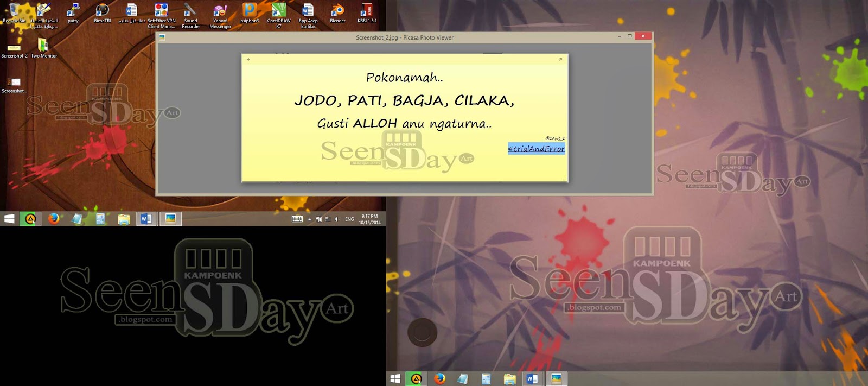Open the putty desktop shortcut
Viewport: 868px width, 386px height.
[73, 14]
